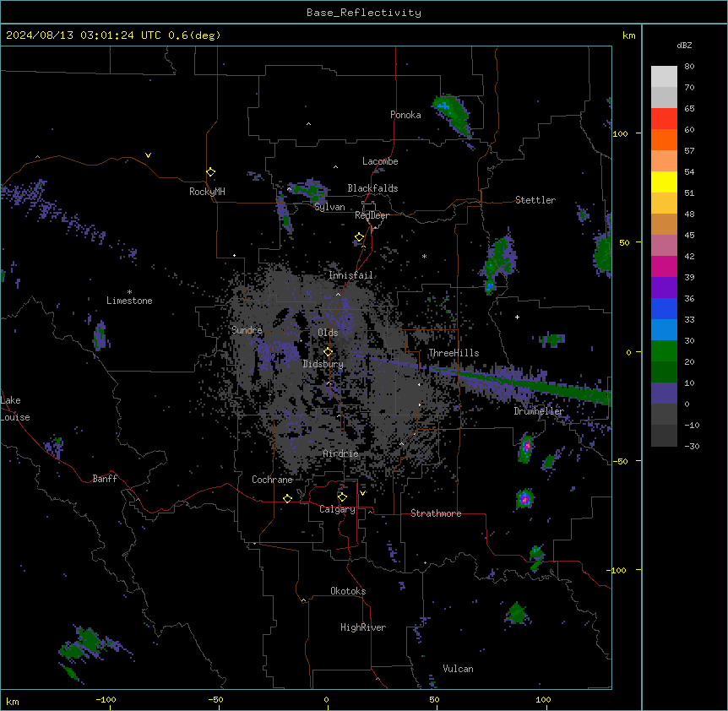
Task: Click the yellow diamond marker south of RedDeer
Action: 359,237
